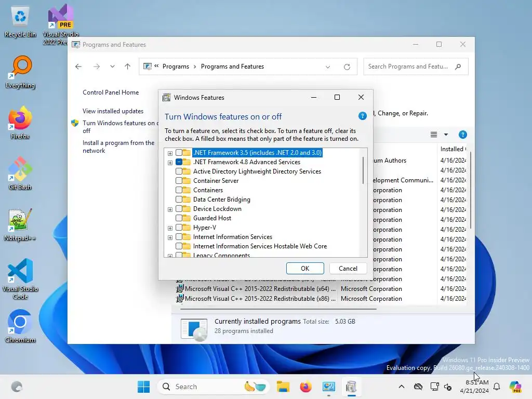Go back in Programs and Features
Image resolution: width=532 pixels, height=399 pixels.
click(x=78, y=66)
